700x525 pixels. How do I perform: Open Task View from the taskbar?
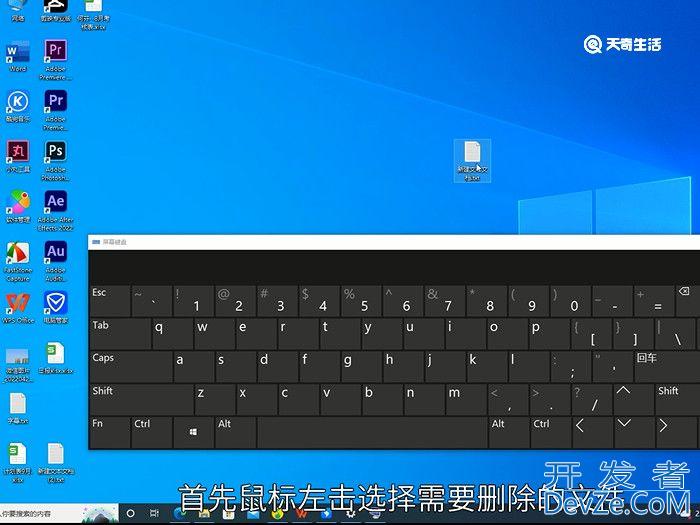[154, 513]
